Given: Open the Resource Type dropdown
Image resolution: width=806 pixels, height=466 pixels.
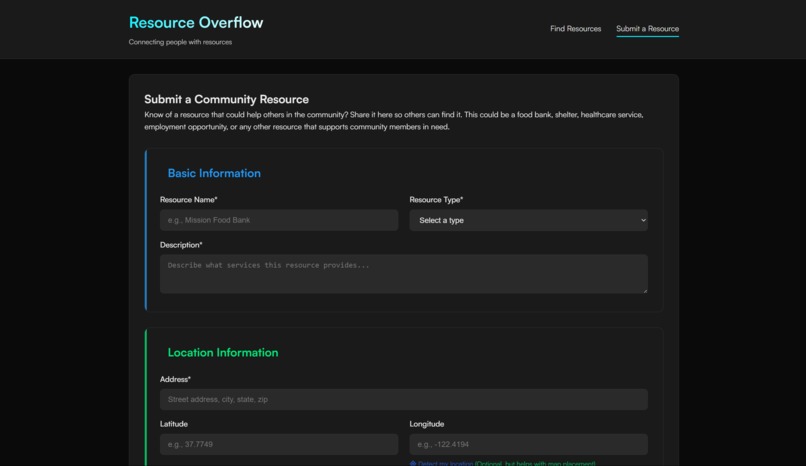Looking at the screenshot, I should coord(528,220).
